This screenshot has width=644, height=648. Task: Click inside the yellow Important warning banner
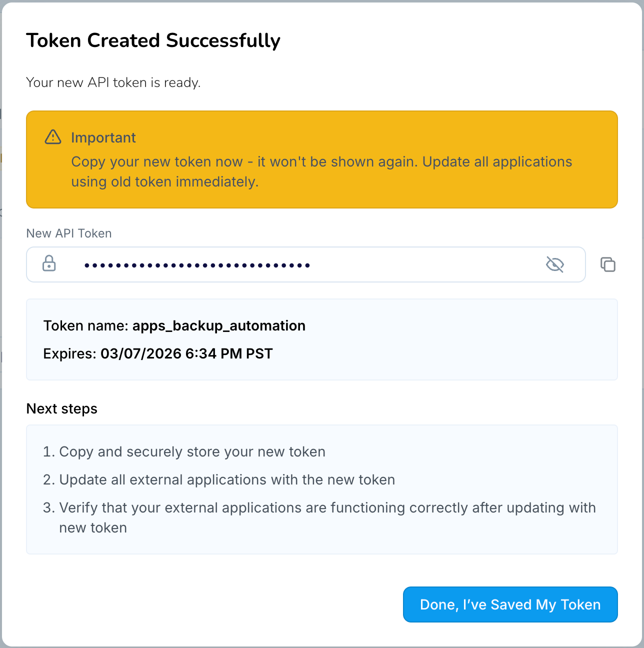pyautogui.click(x=322, y=159)
